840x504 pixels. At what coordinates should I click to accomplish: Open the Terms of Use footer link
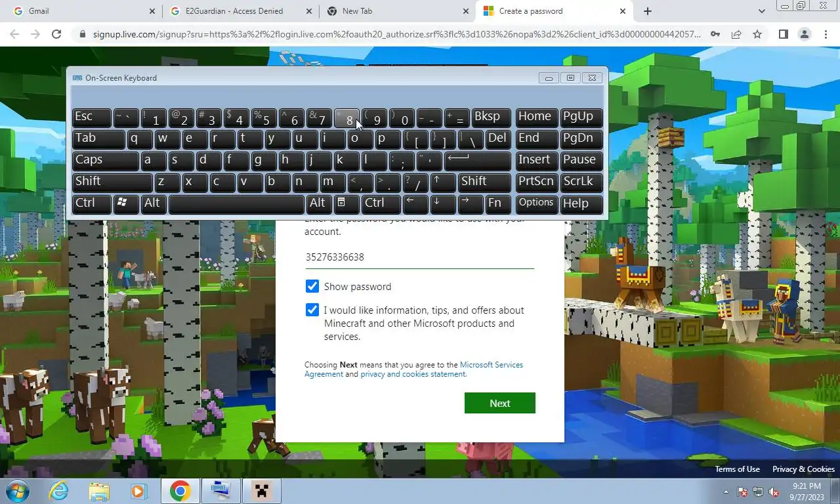[x=738, y=469]
